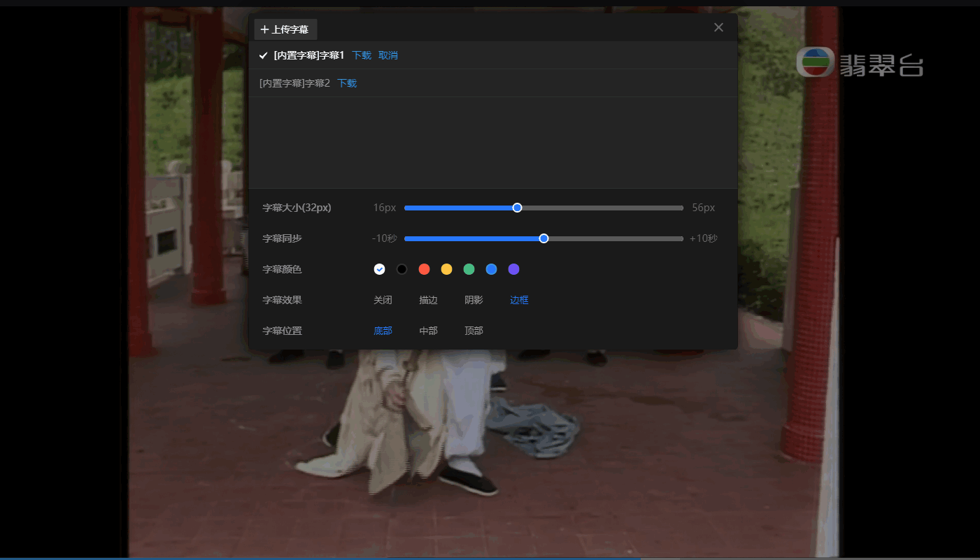Select the blue subtitle color
This screenshot has height=560, width=980.
pyautogui.click(x=491, y=269)
